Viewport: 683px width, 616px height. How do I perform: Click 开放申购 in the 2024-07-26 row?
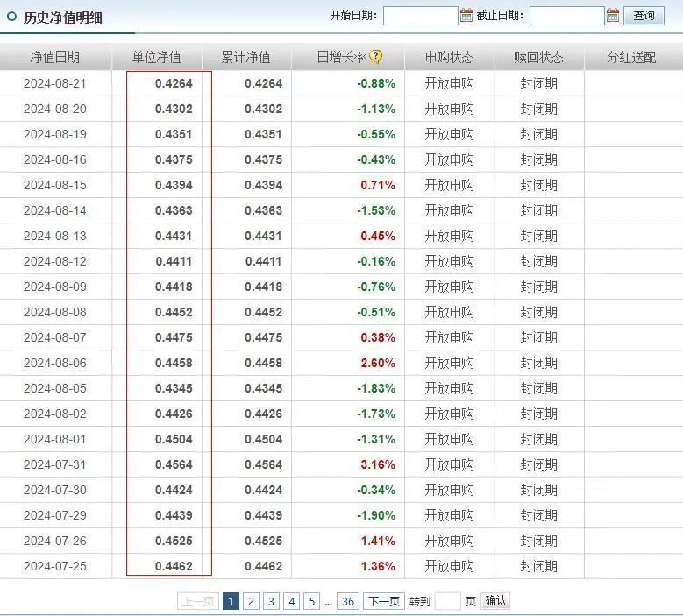coord(450,541)
